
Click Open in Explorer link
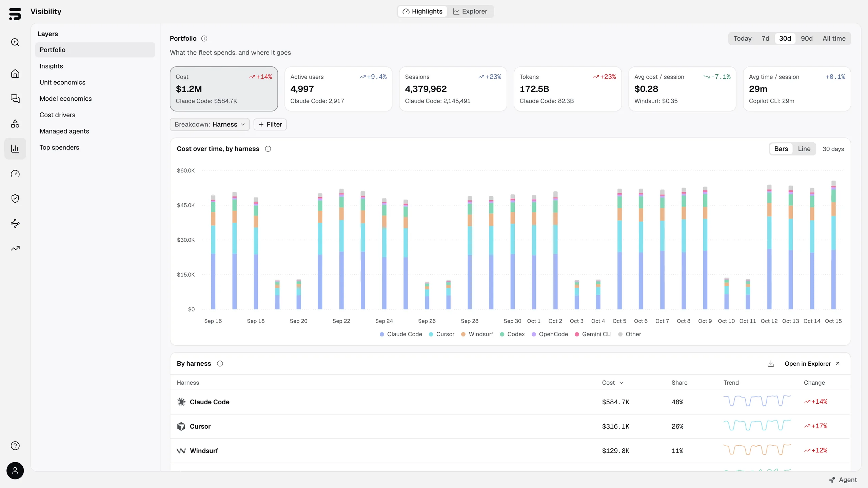click(x=812, y=364)
